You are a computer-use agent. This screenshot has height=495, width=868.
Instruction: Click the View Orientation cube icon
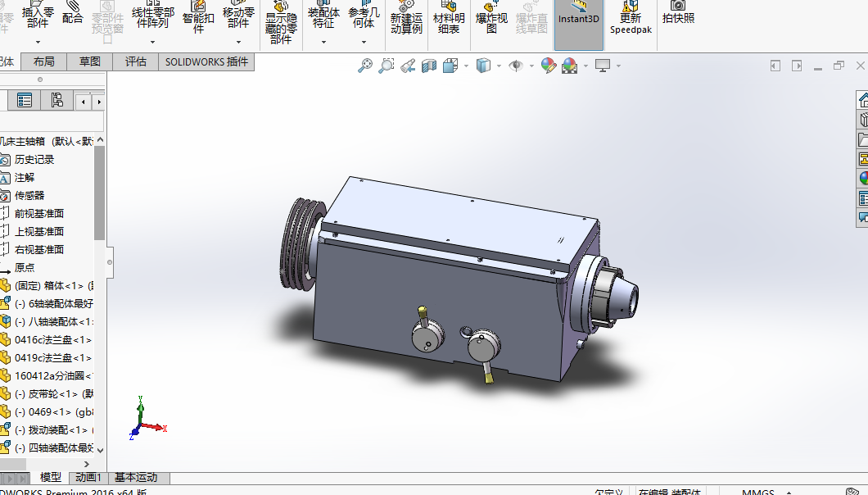(450, 66)
